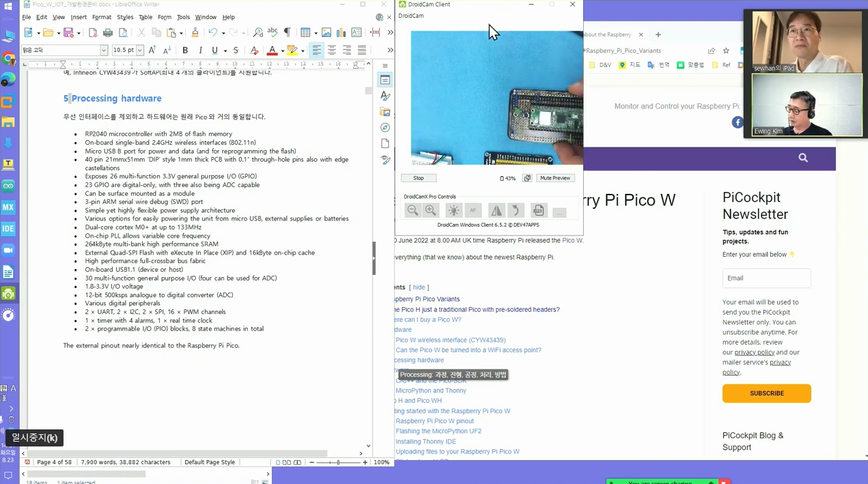Screen dimensions: 868x484
Task: Open the Tools menu in Writer
Action: point(183,17)
